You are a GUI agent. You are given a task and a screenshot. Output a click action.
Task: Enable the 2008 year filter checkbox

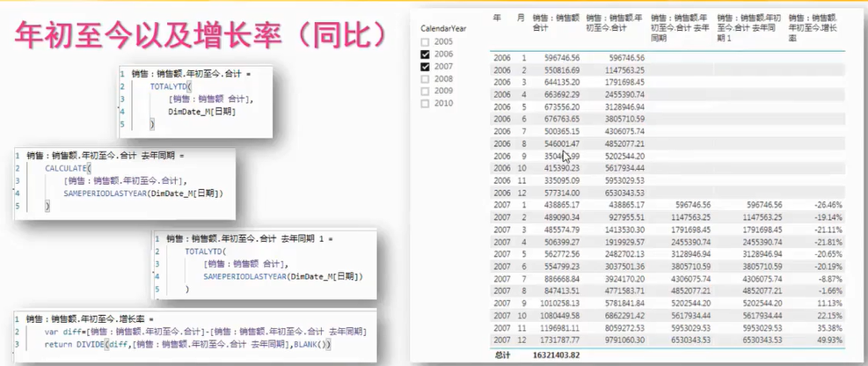pyautogui.click(x=425, y=78)
